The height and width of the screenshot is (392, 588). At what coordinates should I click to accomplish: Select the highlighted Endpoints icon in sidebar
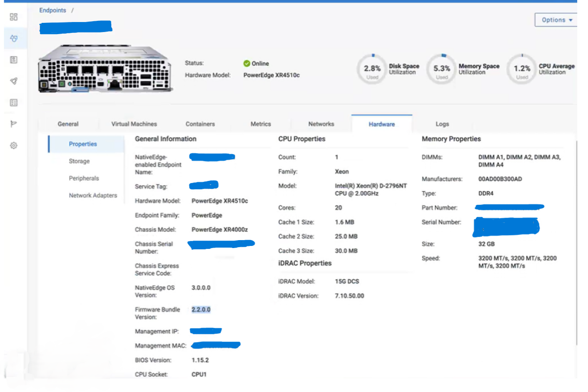pos(14,38)
